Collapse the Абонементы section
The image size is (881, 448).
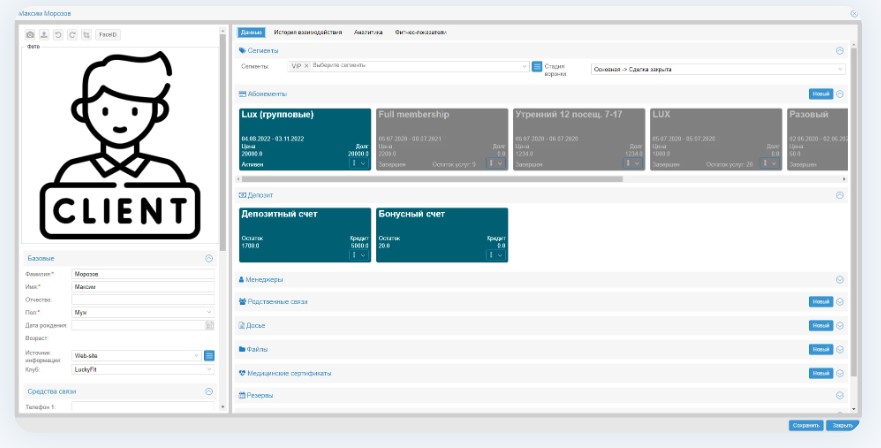point(840,94)
